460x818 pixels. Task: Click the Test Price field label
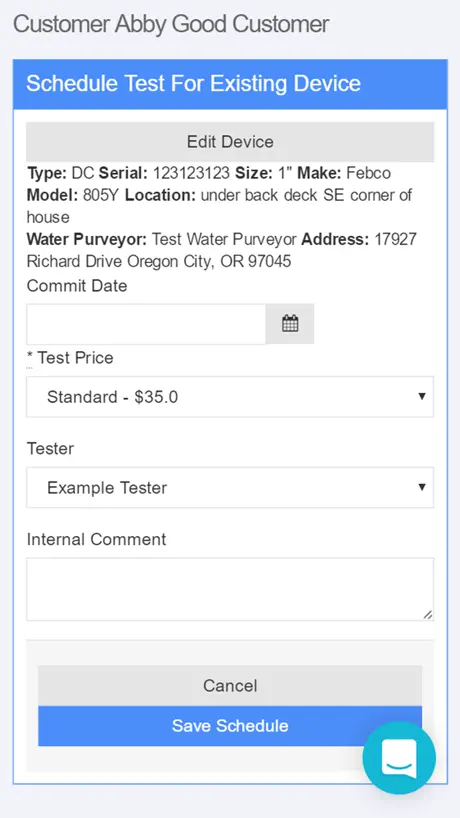[70, 358]
